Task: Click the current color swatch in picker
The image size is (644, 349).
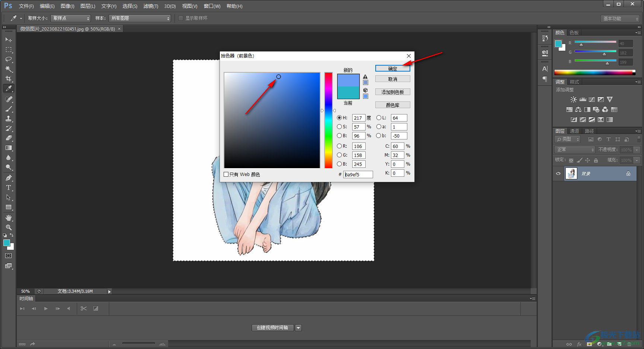Action: click(348, 92)
